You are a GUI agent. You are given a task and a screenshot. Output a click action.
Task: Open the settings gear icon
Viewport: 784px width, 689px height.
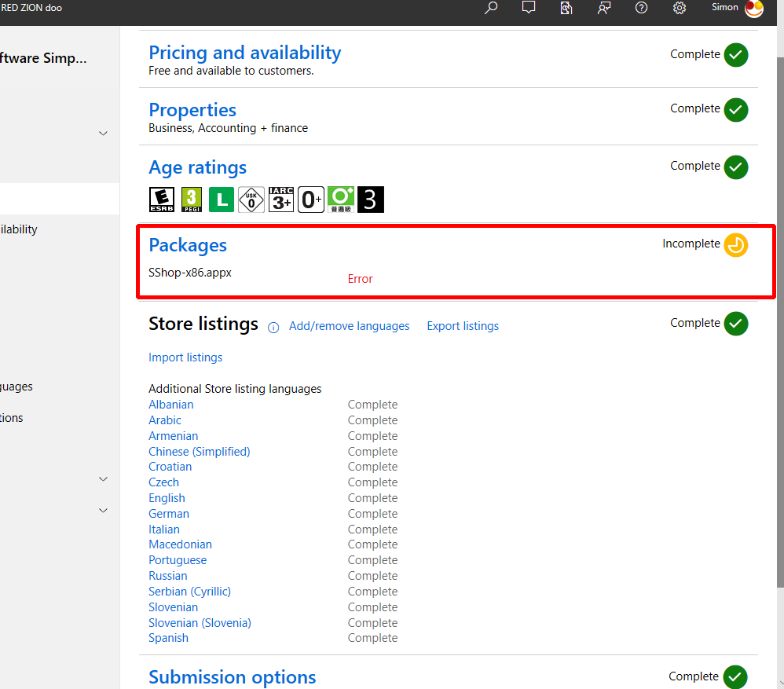680,8
